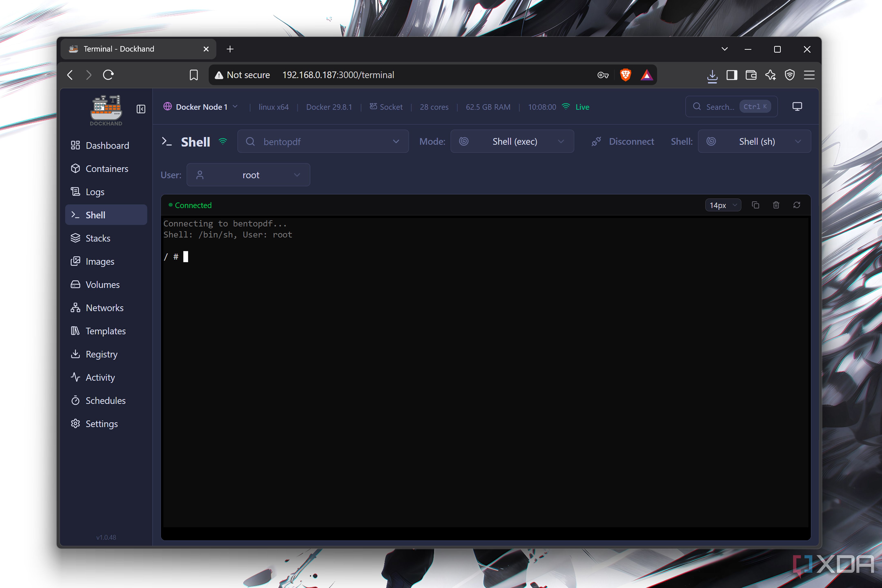Toggle browser sidebar panel icon
The width and height of the screenshot is (882, 588).
click(732, 75)
